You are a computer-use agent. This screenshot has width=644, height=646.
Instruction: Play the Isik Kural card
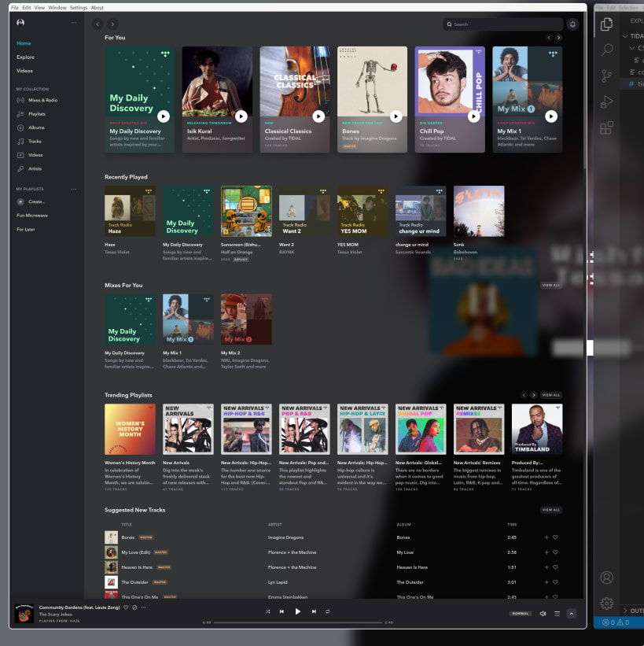pyautogui.click(x=241, y=116)
